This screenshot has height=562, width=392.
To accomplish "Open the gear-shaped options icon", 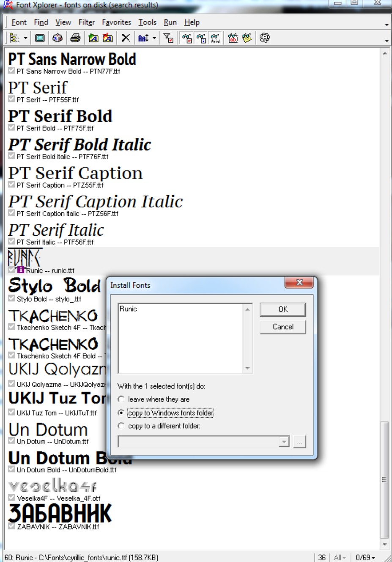I will coord(265,38).
